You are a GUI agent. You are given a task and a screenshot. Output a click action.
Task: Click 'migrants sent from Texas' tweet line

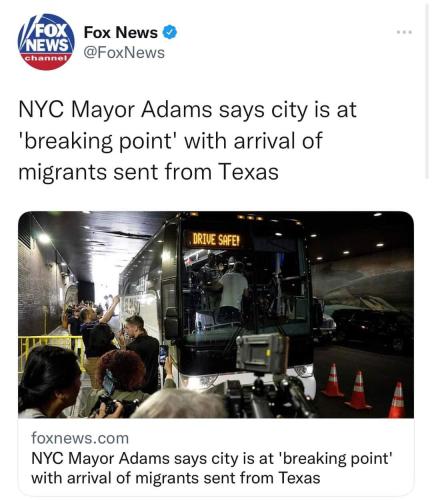148,172
